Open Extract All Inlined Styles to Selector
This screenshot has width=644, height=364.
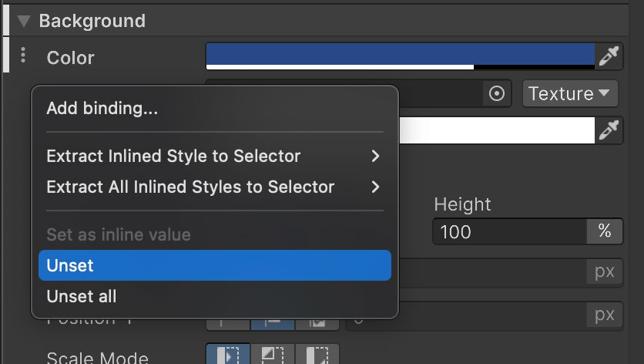tap(215, 187)
